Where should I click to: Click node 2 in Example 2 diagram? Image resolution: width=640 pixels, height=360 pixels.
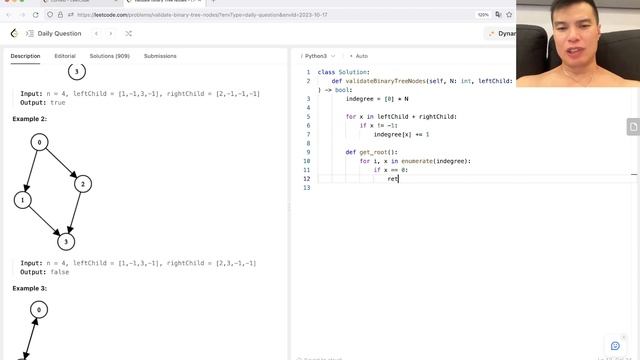tap(83, 184)
